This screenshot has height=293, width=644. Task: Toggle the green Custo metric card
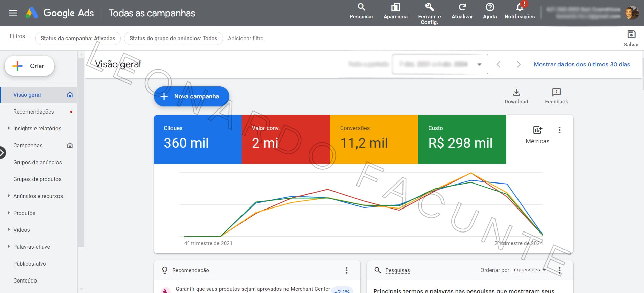pyautogui.click(x=462, y=139)
